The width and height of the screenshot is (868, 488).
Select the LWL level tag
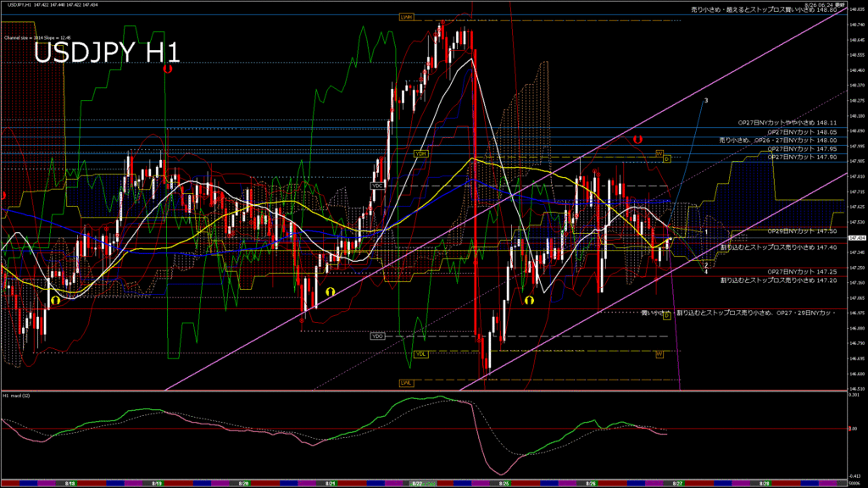point(406,383)
